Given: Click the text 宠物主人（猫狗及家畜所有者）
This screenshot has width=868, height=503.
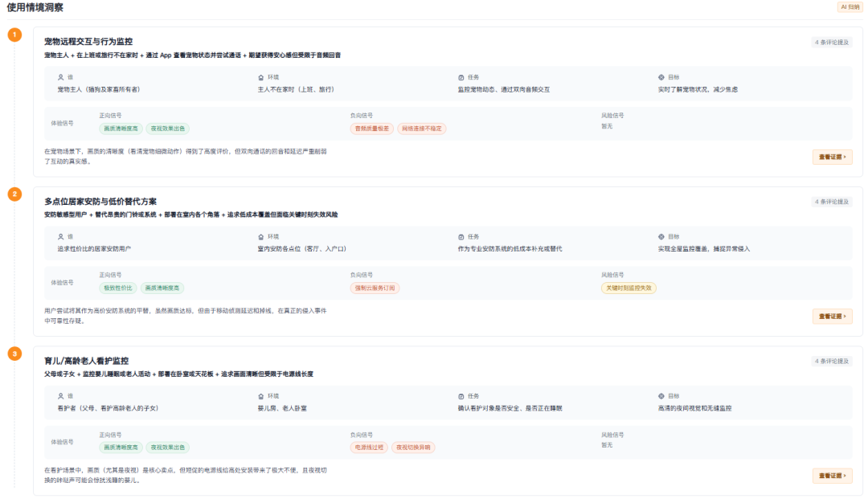Looking at the screenshot, I should [x=99, y=89].
